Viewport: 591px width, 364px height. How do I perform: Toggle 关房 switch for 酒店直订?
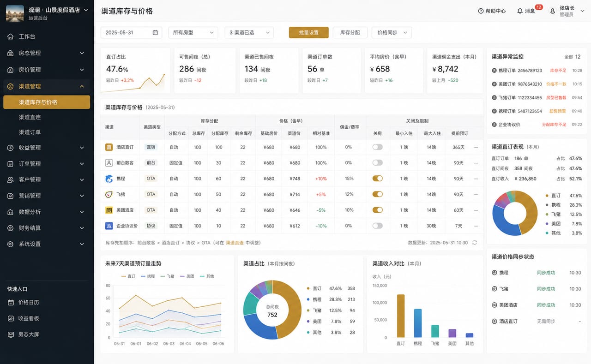coord(378,147)
